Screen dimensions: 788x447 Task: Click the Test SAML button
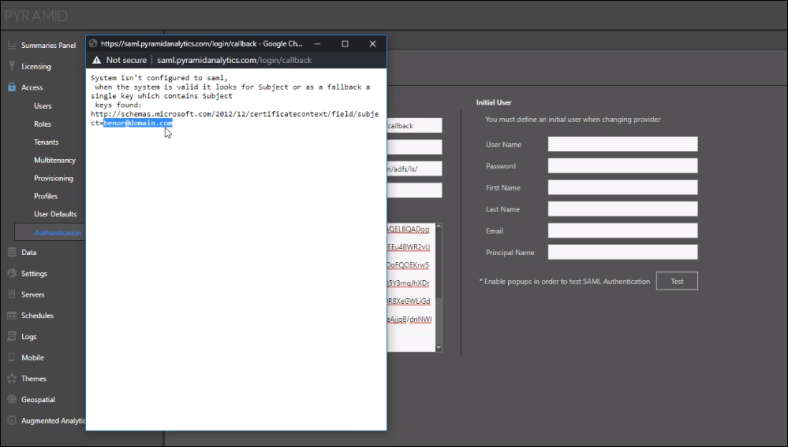pos(677,281)
